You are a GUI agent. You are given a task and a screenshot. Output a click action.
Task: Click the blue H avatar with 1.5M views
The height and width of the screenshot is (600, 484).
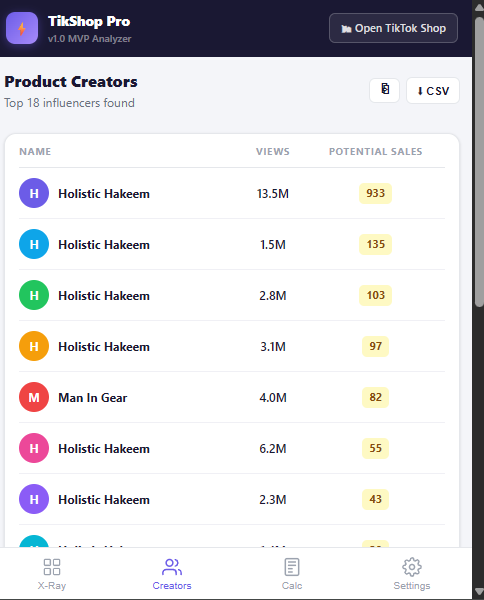pos(34,244)
